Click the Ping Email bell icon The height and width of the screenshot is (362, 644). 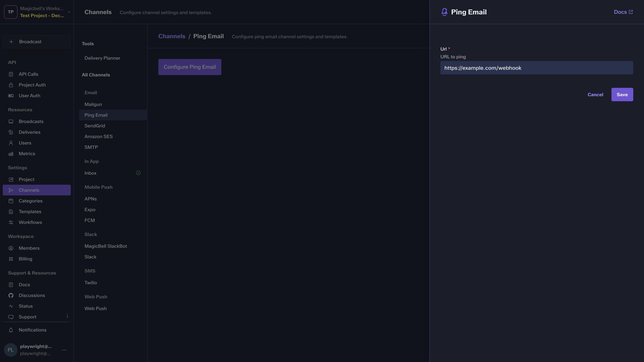[444, 12]
